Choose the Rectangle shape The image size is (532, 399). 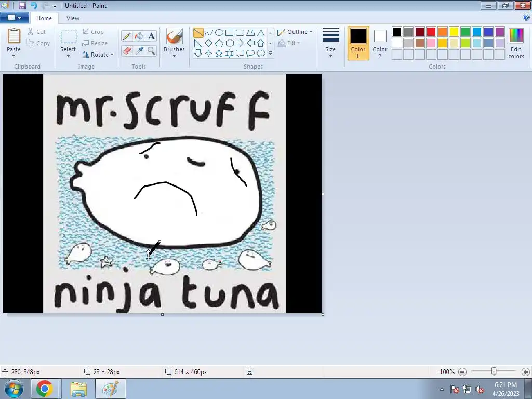229,33
